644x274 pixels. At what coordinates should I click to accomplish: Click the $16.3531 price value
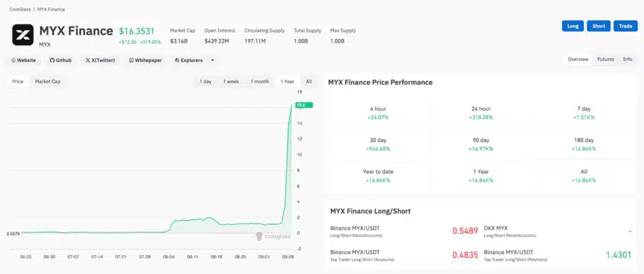coord(136,31)
